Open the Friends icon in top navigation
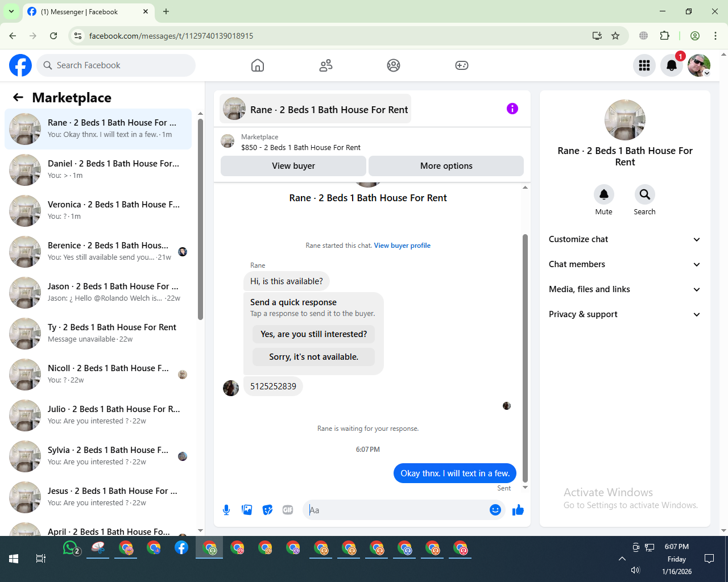728x582 pixels. click(326, 65)
